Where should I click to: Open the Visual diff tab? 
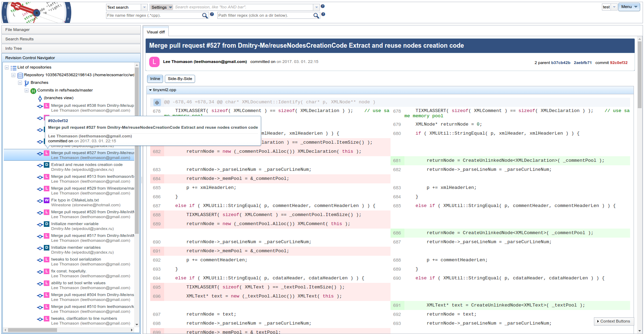[x=156, y=32]
